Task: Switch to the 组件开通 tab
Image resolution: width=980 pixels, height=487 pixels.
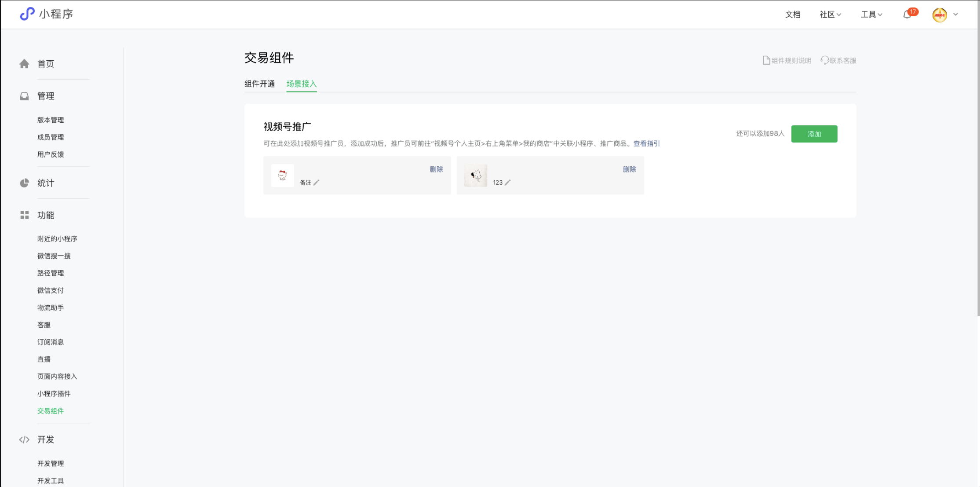Action: point(259,84)
